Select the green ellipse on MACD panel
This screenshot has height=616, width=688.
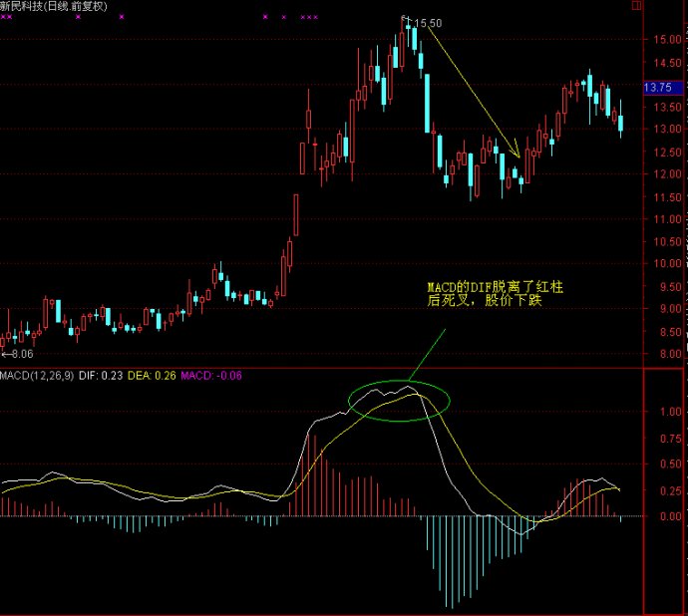(399, 402)
